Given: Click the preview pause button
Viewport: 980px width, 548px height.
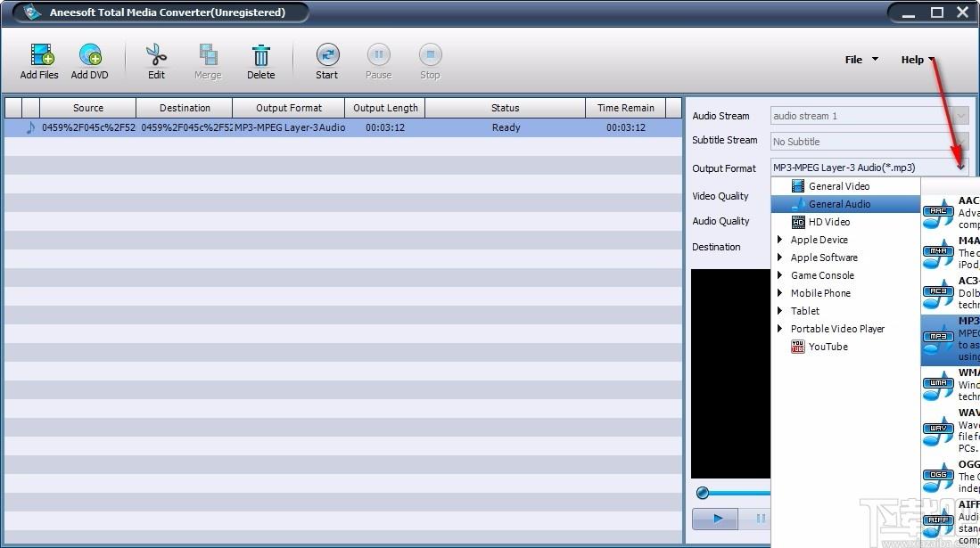Looking at the screenshot, I should pos(761,518).
